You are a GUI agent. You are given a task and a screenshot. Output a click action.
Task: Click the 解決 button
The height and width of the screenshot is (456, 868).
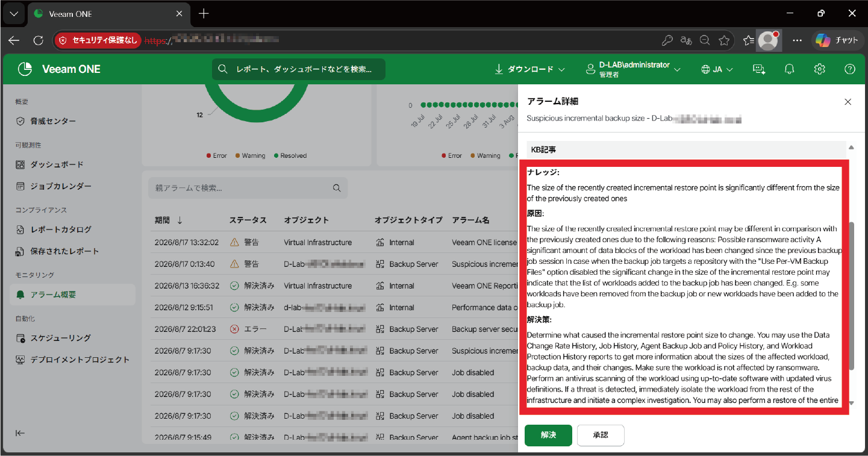pos(548,435)
